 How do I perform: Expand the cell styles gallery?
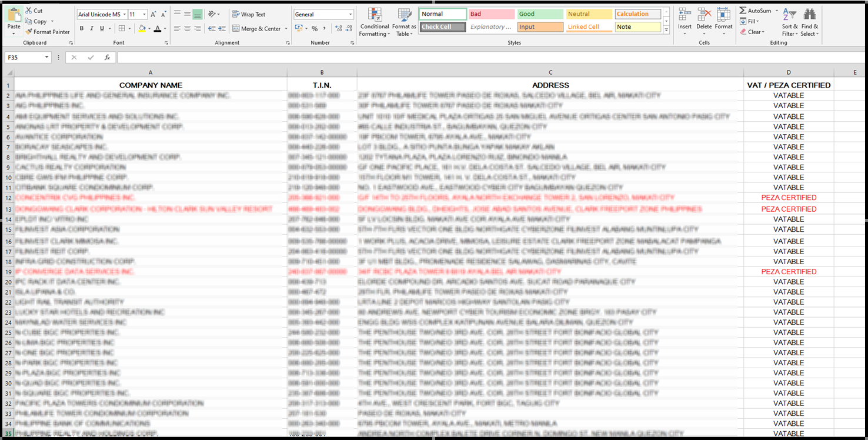[x=666, y=29]
